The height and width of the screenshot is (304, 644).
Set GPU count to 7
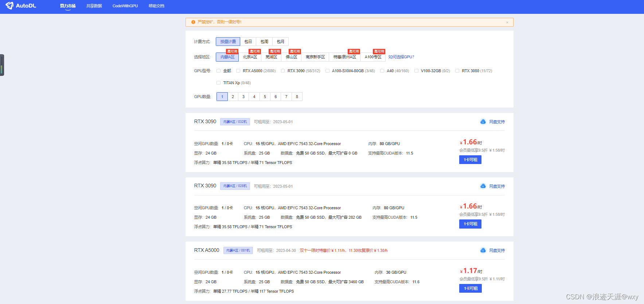tap(286, 97)
